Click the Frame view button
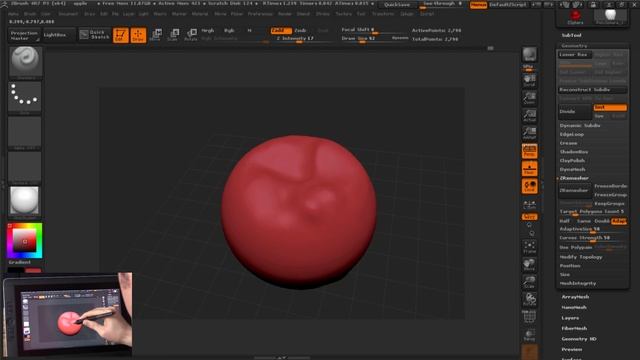Viewport: 640px width, 360px height. coord(529,247)
